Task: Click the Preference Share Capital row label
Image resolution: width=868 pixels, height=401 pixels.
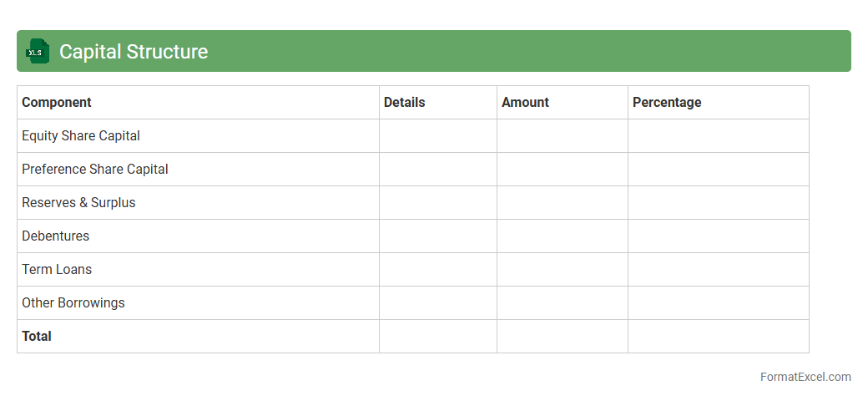Action: (95, 170)
